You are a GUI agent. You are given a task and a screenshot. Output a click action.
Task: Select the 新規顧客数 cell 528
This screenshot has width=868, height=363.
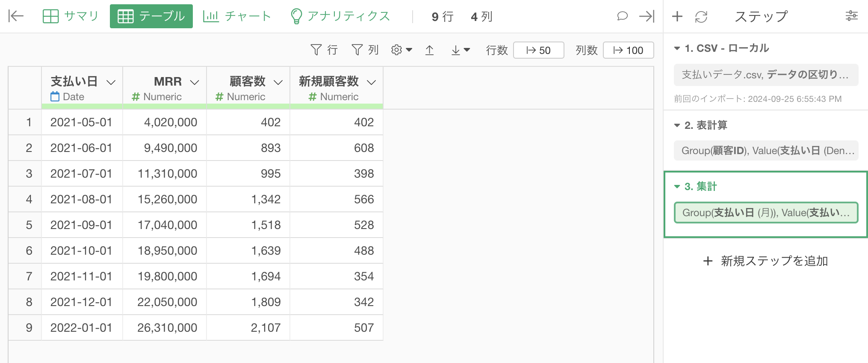point(337,225)
